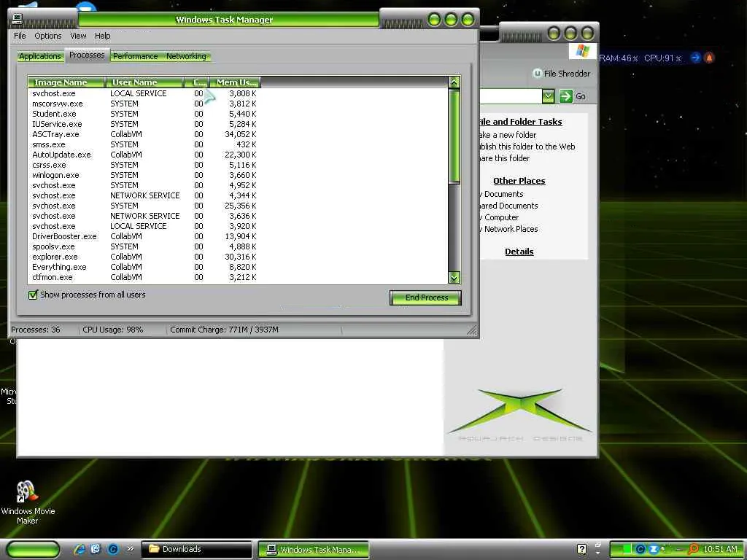747x560 pixels.
Task: Expand the quick launch overflow chevron
Action: 130,548
